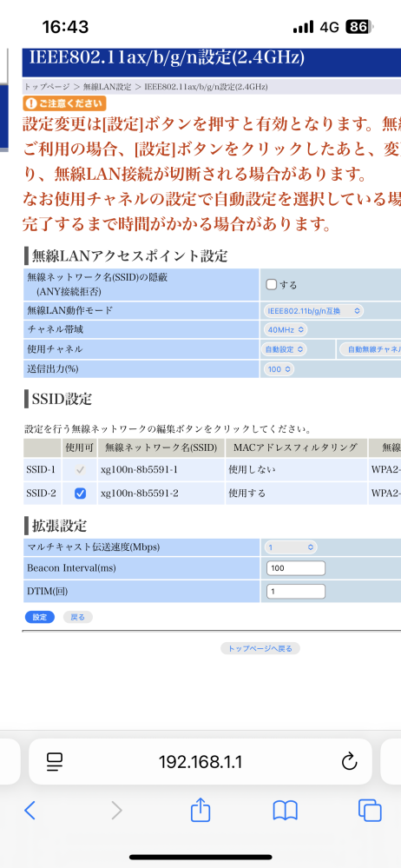Open the Safari share sheet icon
This screenshot has height=868, width=401.
click(200, 809)
